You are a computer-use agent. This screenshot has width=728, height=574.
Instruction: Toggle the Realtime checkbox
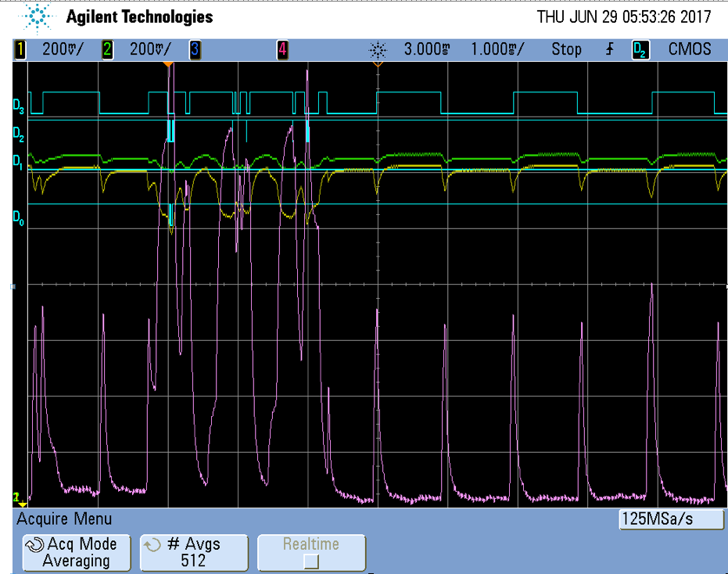311,561
